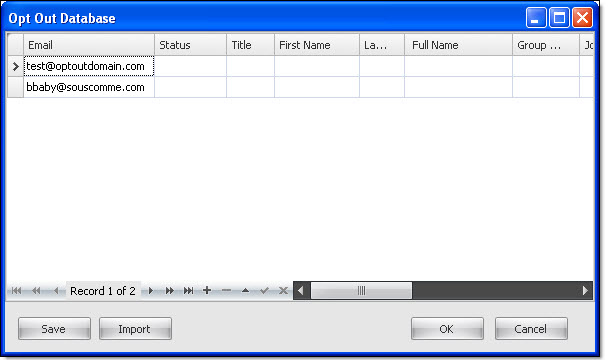605x360 pixels.
Task: Click the truncated La... column header
Action: click(x=382, y=45)
